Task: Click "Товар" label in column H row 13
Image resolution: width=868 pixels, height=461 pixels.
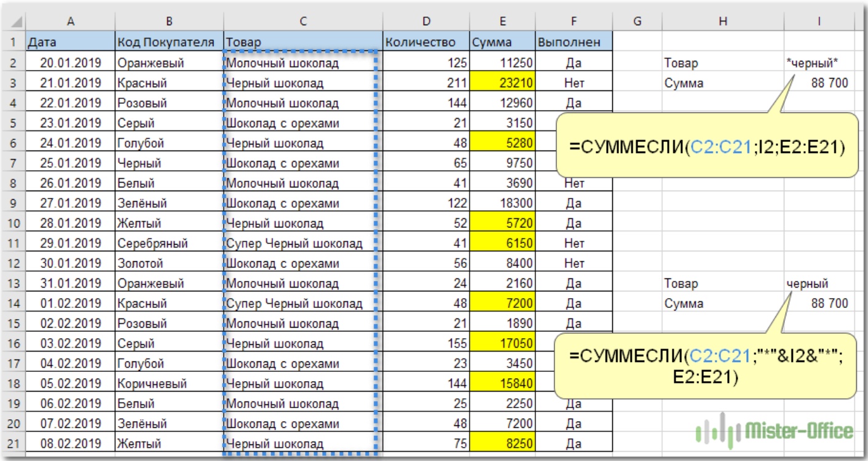Action: 722,284
